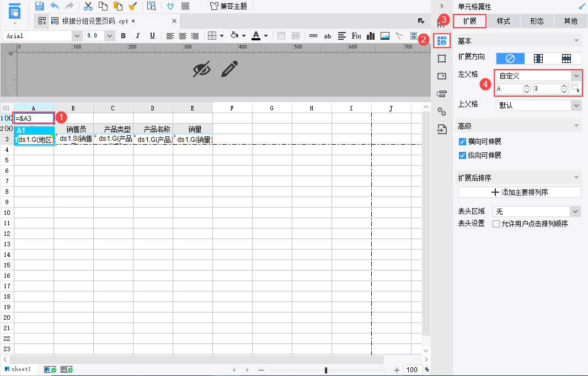
Task: Select no-expansion direction option
Action: pyautogui.click(x=510, y=58)
